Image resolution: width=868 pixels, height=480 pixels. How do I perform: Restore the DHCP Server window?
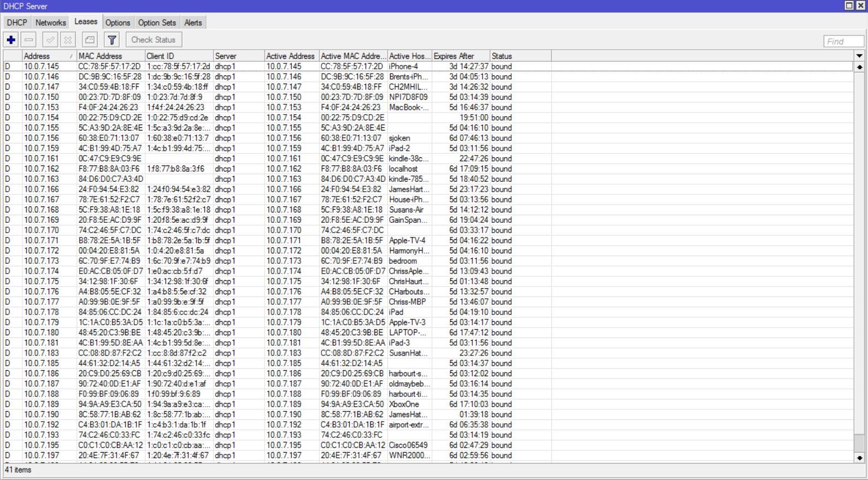pyautogui.click(x=849, y=5)
